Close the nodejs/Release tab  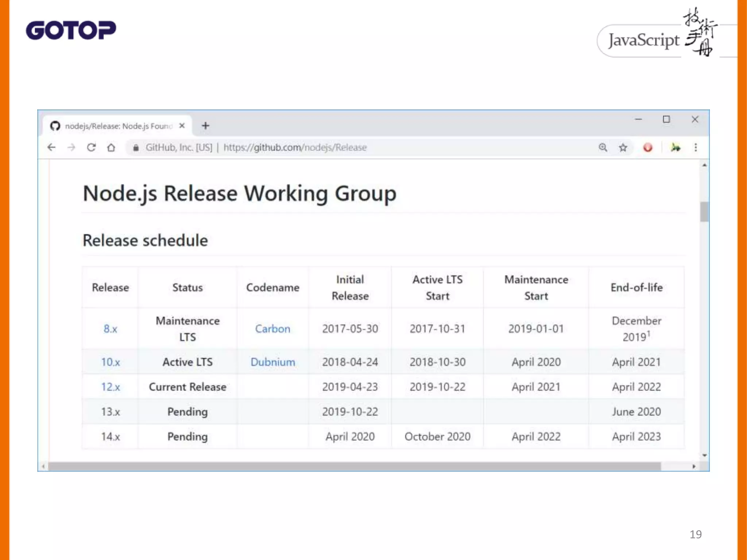point(182,126)
